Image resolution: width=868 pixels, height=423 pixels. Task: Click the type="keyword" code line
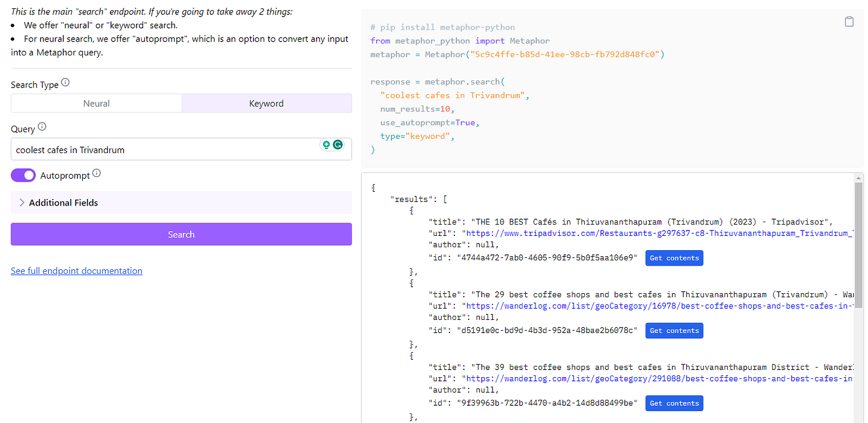pos(417,136)
